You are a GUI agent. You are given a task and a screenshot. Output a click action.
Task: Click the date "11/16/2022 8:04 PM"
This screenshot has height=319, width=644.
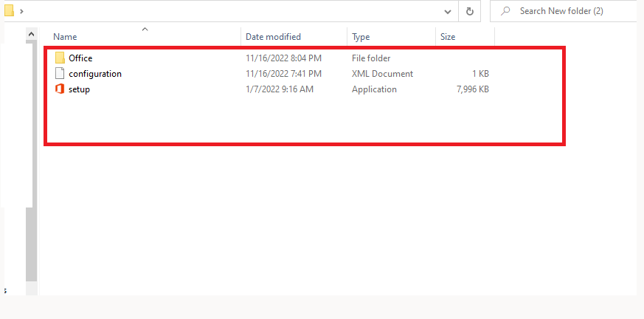283,58
